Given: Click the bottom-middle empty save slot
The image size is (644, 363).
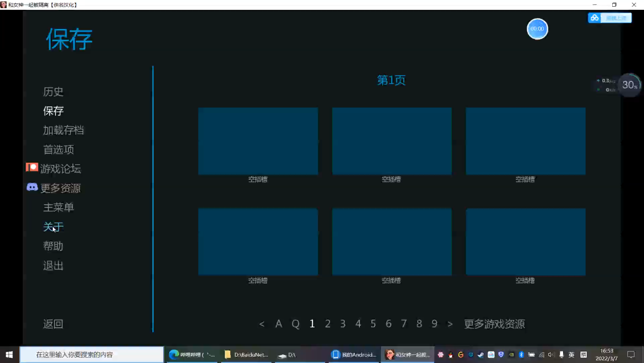Looking at the screenshot, I should (x=392, y=242).
